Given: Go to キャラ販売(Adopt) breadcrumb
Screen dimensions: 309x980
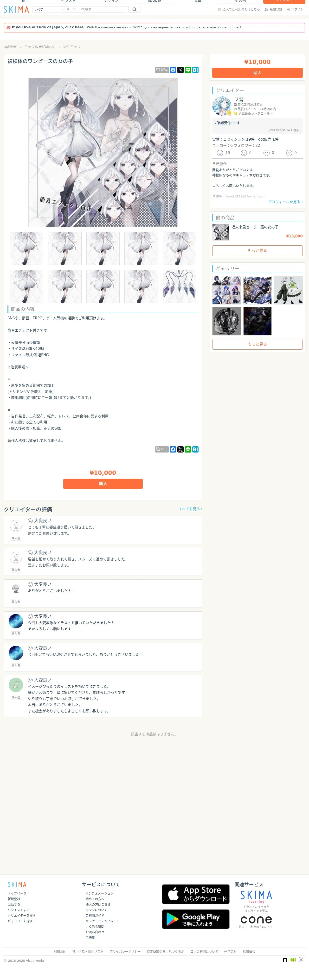Looking at the screenshot, I should (40, 46).
